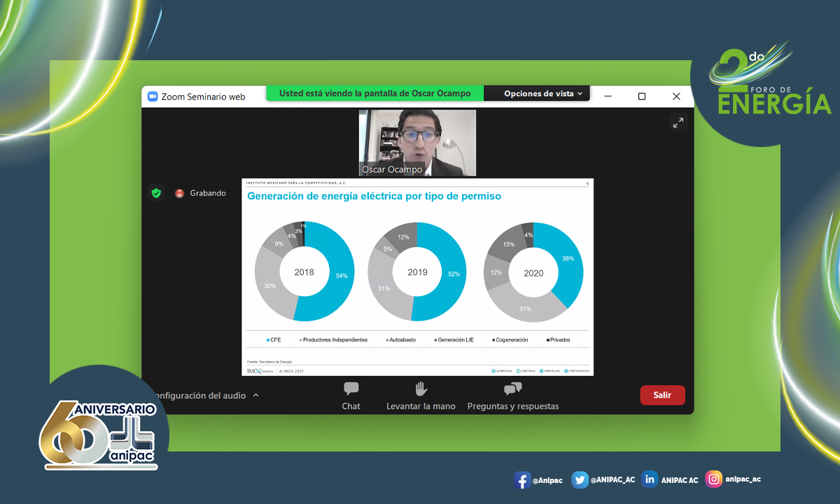
Task: Click the 2019 donut chart center
Action: click(x=417, y=272)
